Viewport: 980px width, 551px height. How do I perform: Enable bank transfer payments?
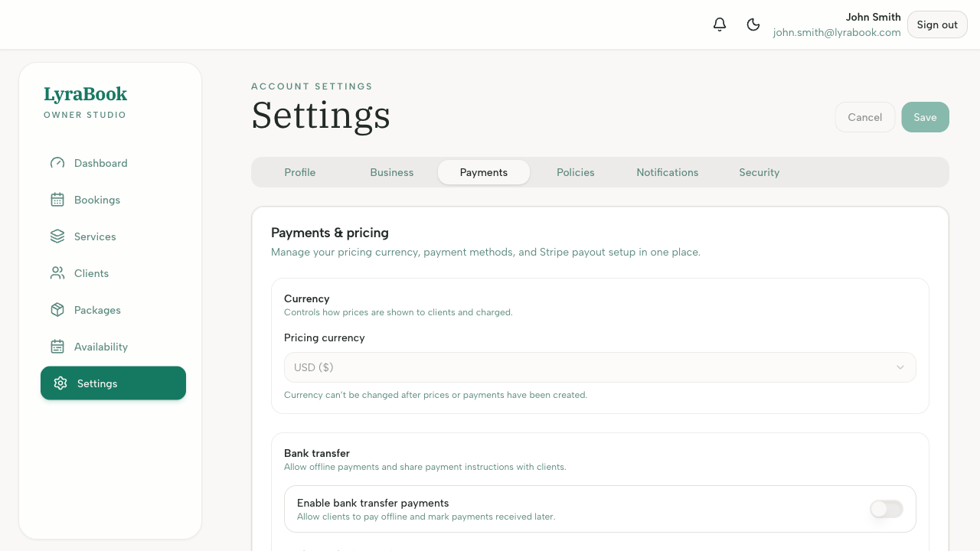coord(886,509)
